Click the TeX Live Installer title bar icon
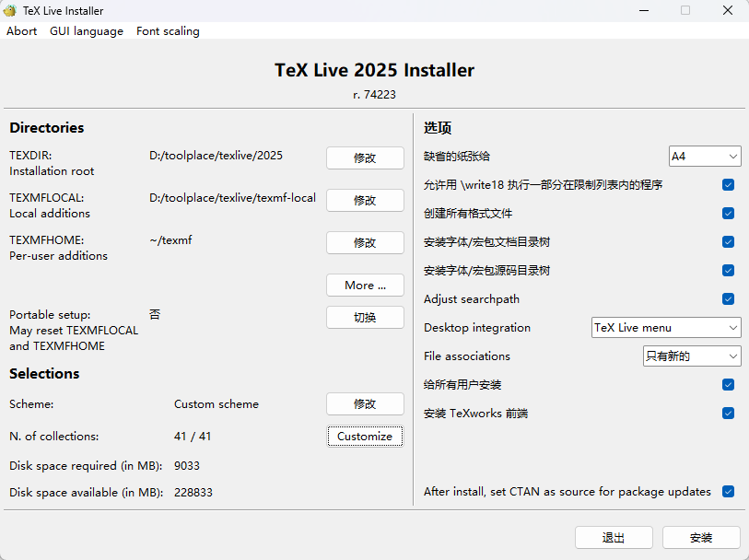The width and height of the screenshot is (749, 560). [10, 10]
